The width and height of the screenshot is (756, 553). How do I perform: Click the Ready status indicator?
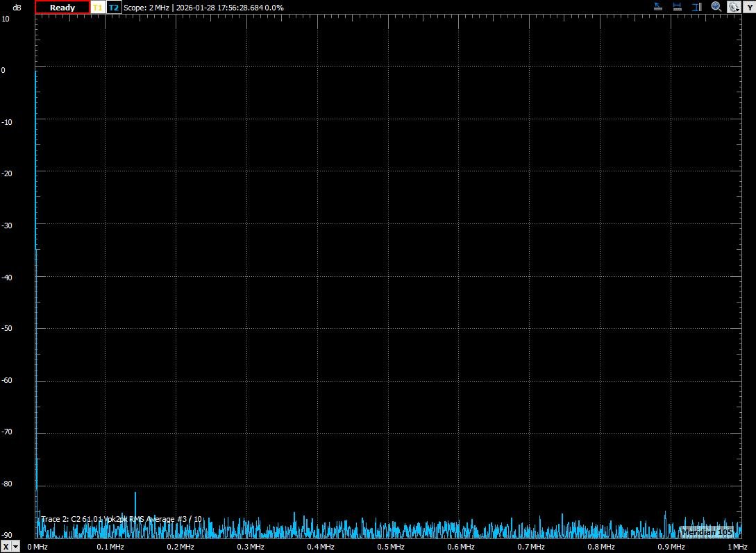(x=62, y=8)
